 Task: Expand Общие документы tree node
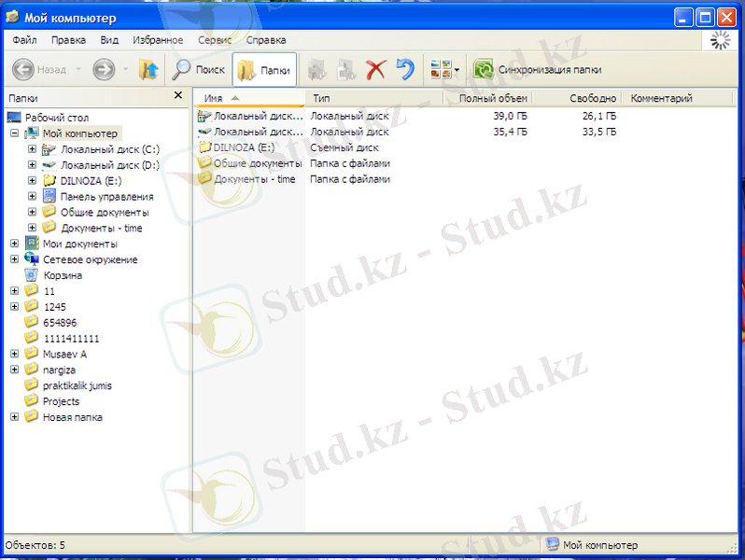point(32,212)
